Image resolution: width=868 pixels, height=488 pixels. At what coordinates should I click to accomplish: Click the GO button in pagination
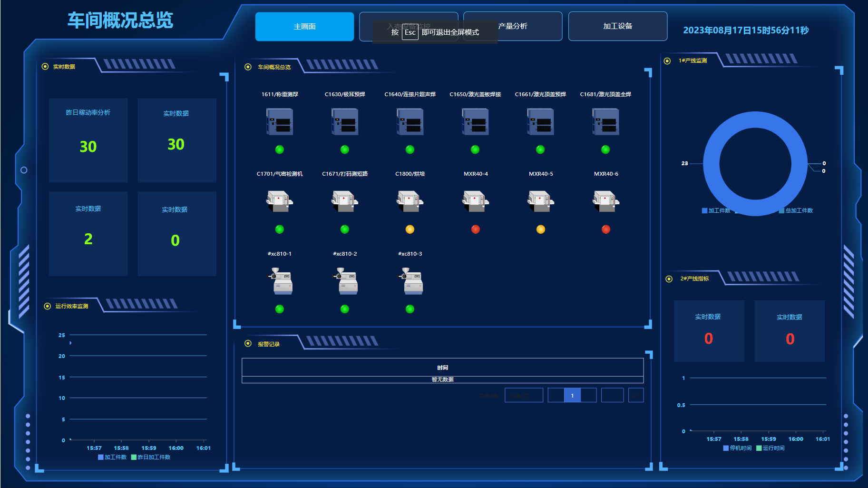(x=636, y=395)
